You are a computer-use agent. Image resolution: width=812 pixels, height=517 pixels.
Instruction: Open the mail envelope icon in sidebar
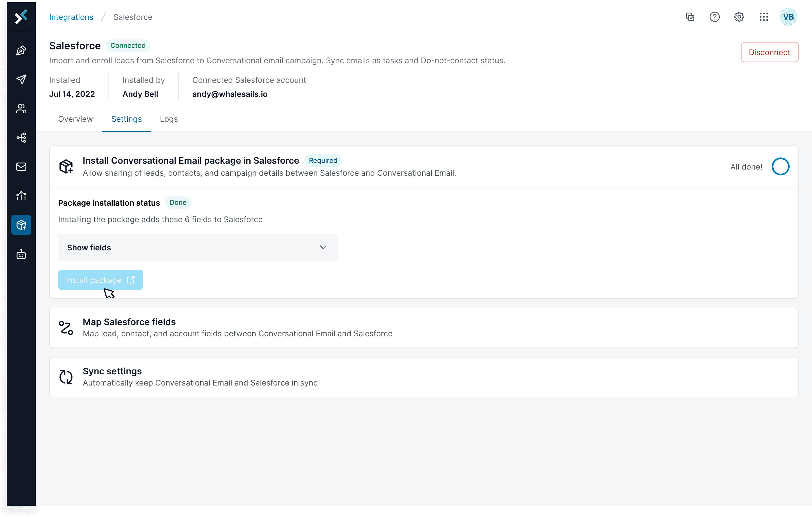click(x=21, y=166)
